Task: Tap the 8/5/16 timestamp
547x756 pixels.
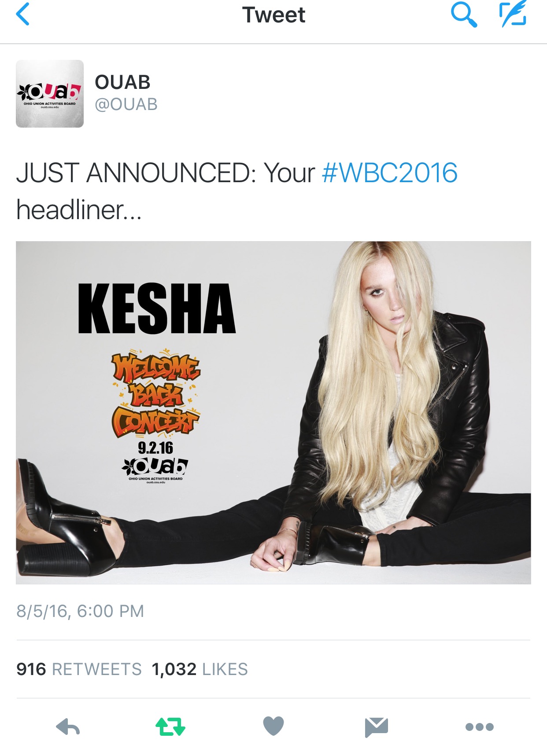Action: pos(80,611)
